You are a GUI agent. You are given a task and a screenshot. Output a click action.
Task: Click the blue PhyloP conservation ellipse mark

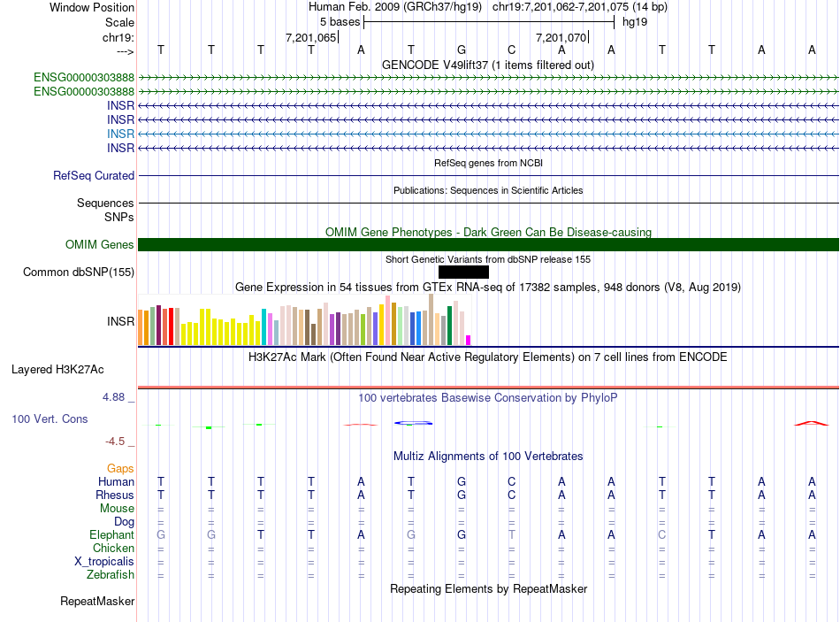pyautogui.click(x=413, y=423)
